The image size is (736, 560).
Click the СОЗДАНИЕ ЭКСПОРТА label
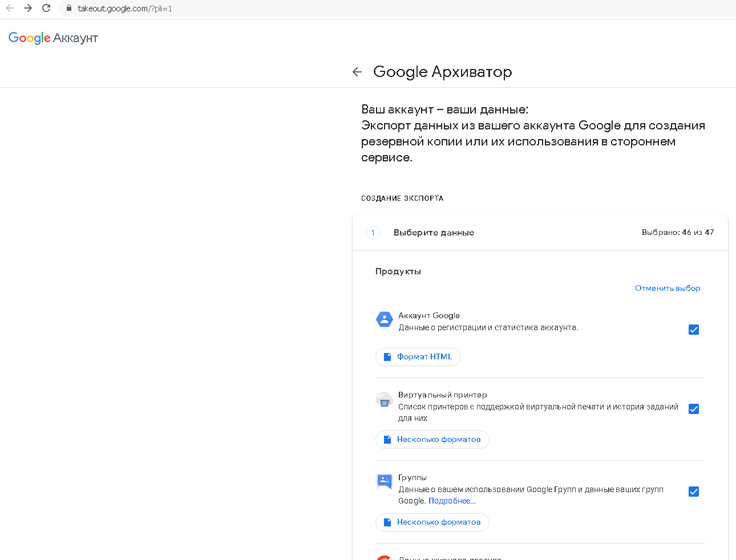tap(402, 198)
